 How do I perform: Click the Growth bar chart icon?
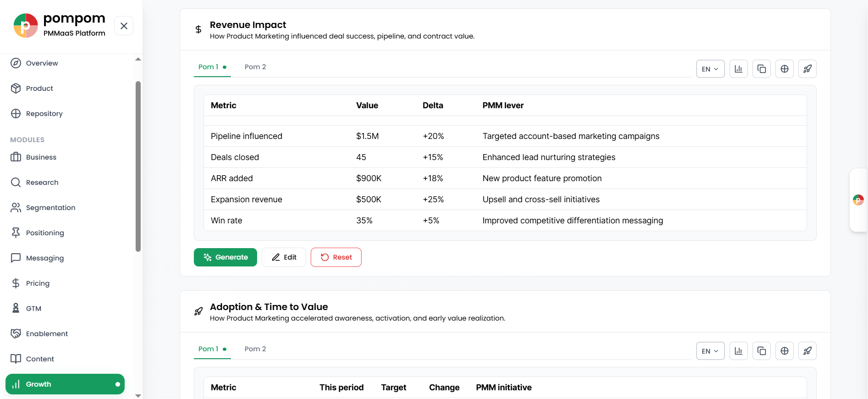pyautogui.click(x=16, y=384)
